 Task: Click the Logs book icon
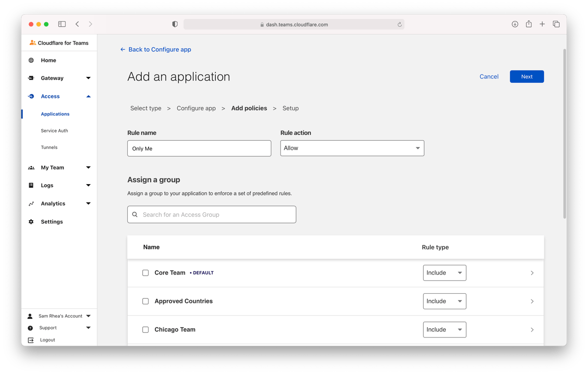pyautogui.click(x=31, y=186)
